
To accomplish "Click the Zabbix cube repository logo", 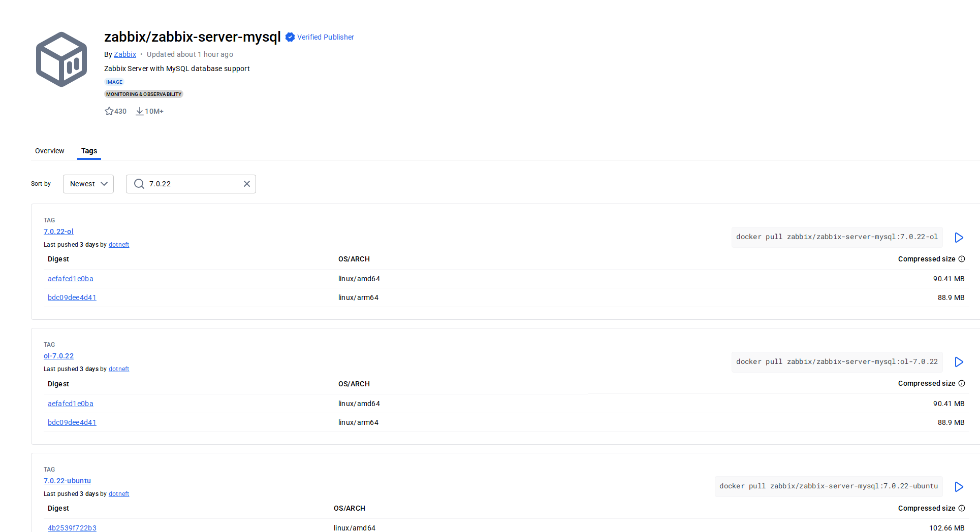I will click(61, 59).
